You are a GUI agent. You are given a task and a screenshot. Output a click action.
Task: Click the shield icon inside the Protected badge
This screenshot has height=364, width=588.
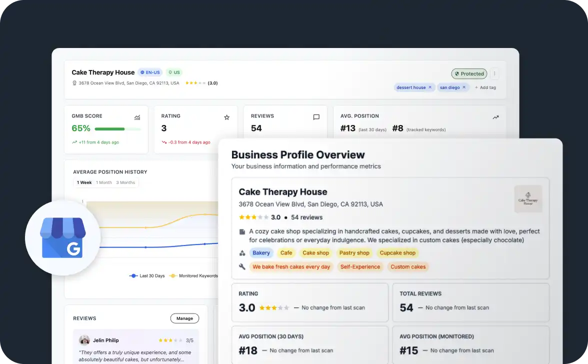457,73
